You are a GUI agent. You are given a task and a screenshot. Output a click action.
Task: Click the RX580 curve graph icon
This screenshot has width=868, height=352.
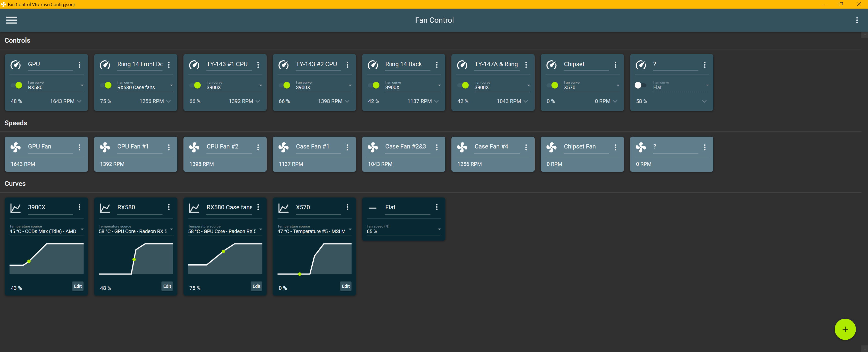click(x=105, y=208)
